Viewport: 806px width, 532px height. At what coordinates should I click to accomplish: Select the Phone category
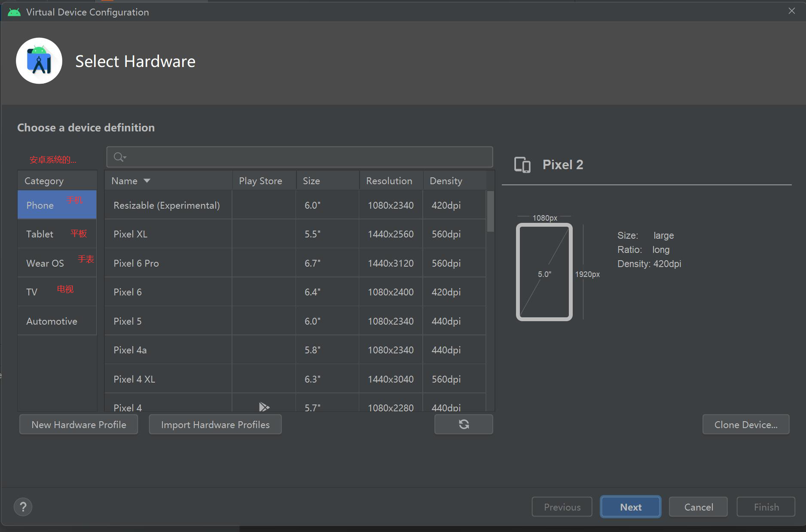[57, 205]
